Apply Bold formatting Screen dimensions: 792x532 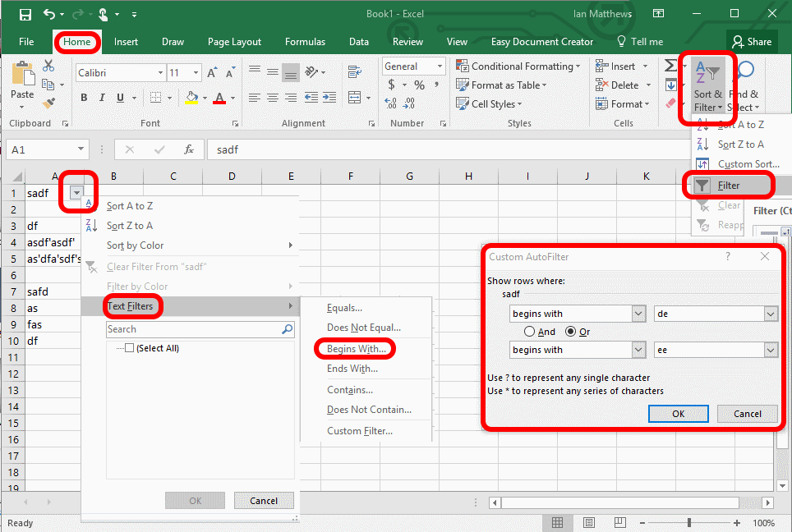(84, 98)
